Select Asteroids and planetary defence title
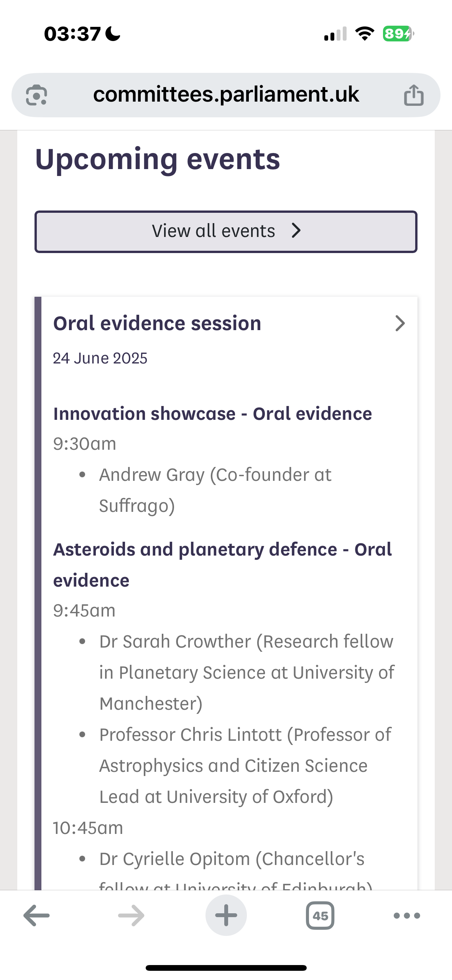 point(222,564)
